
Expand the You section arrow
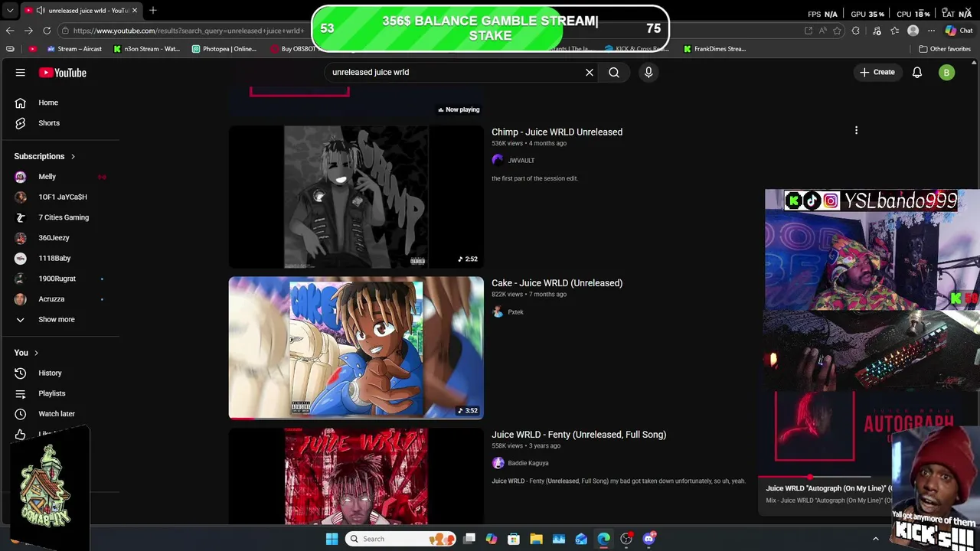(x=35, y=353)
